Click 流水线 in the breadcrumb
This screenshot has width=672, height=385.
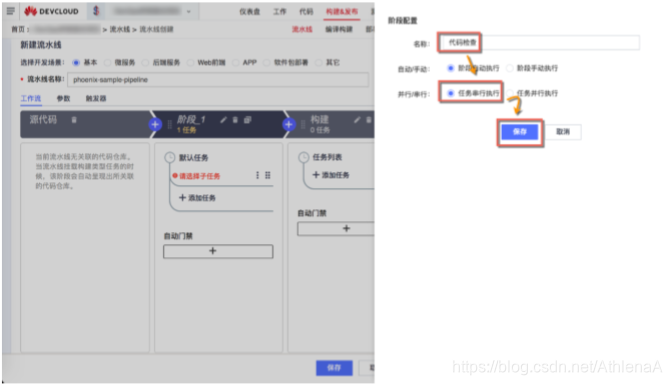click(120, 29)
